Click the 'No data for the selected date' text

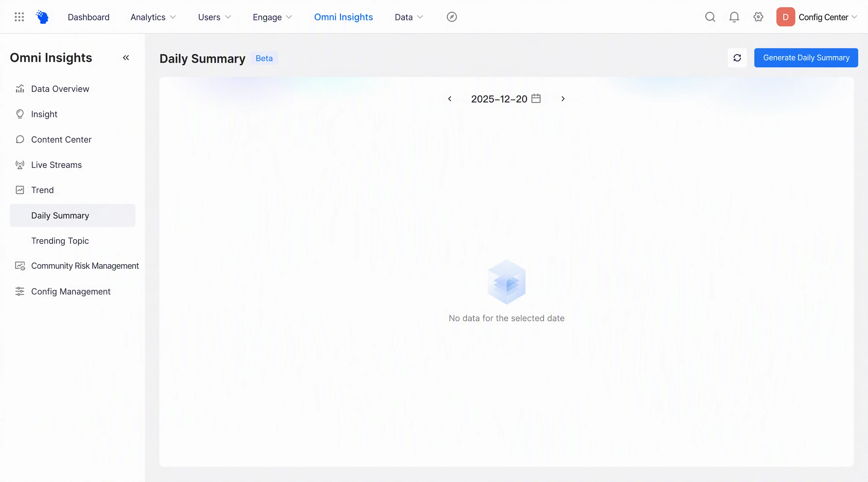(506, 318)
